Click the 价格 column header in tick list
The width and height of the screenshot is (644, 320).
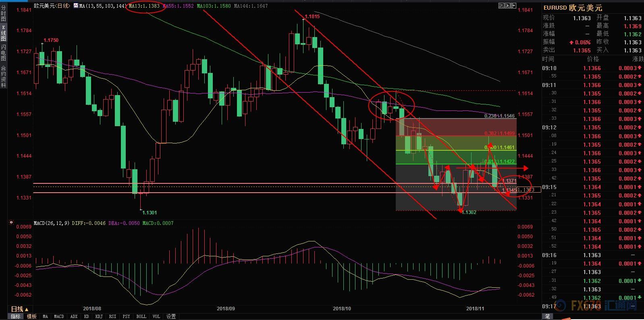[x=593, y=59]
